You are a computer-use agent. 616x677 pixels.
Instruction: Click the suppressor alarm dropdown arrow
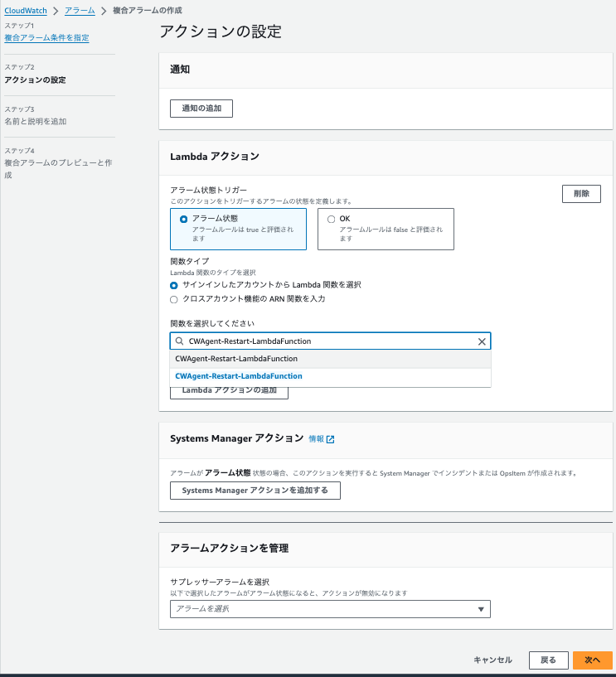pyautogui.click(x=481, y=608)
